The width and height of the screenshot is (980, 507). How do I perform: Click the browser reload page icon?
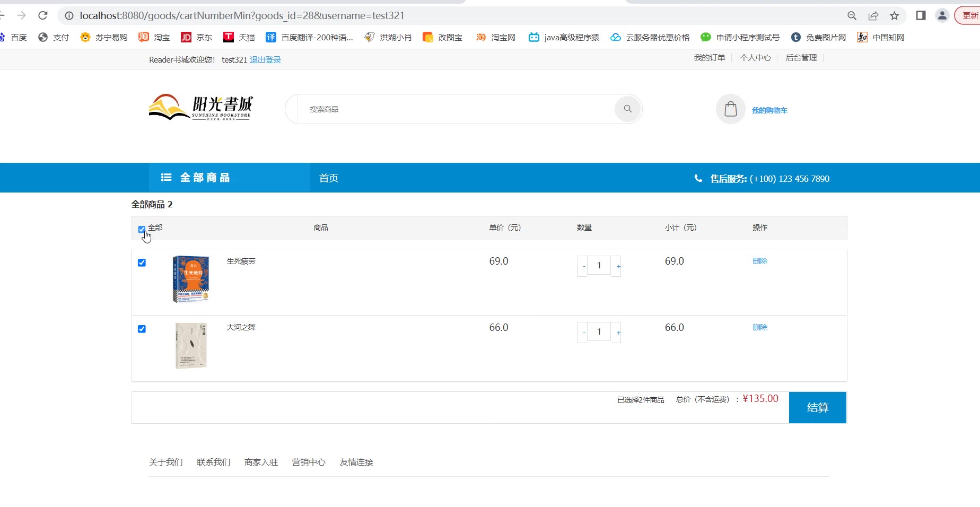pos(43,15)
